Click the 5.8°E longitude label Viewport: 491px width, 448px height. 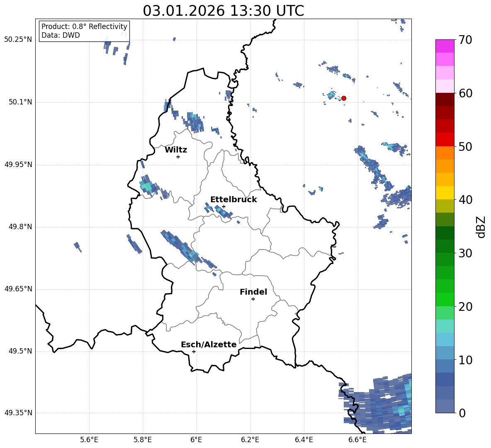[143, 440]
